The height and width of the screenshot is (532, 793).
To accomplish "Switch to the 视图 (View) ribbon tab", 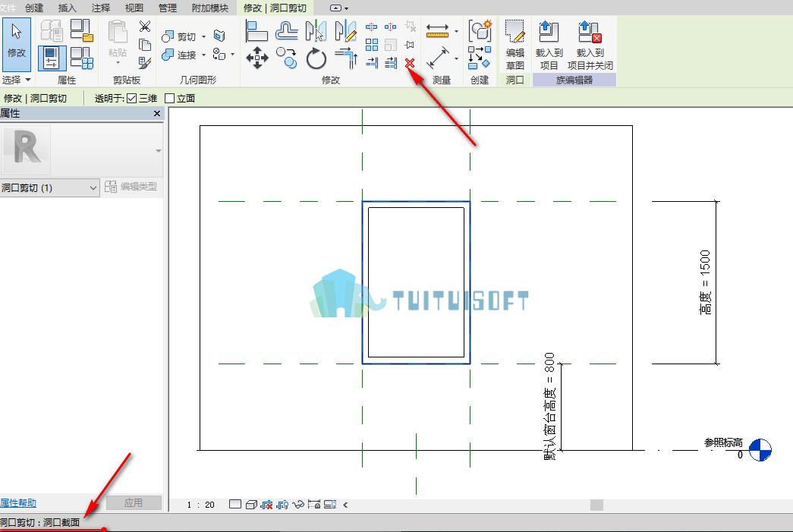I will (134, 8).
